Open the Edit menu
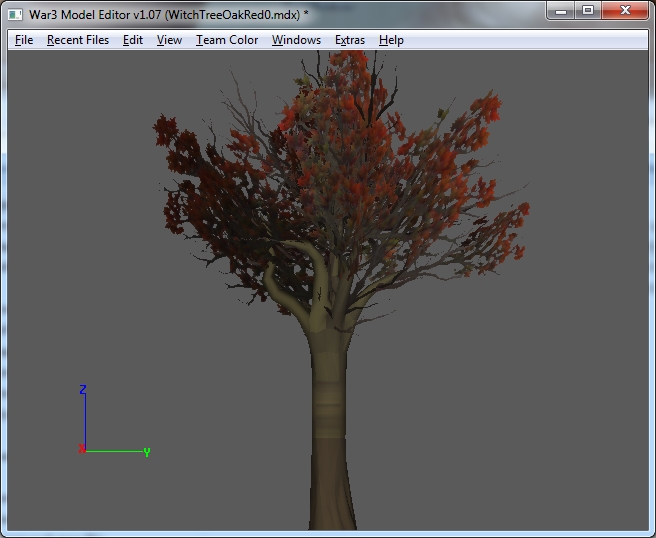Image resolution: width=656 pixels, height=538 pixels. [x=133, y=40]
